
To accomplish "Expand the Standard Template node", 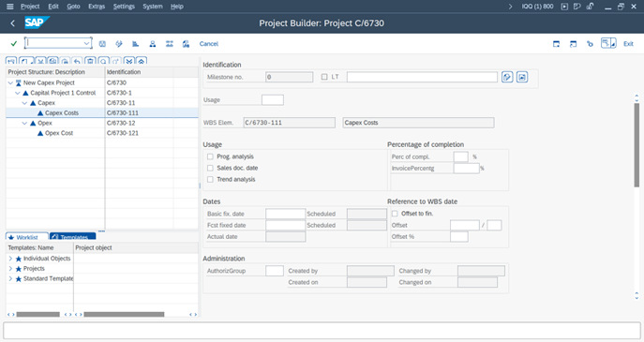I will point(10,278).
